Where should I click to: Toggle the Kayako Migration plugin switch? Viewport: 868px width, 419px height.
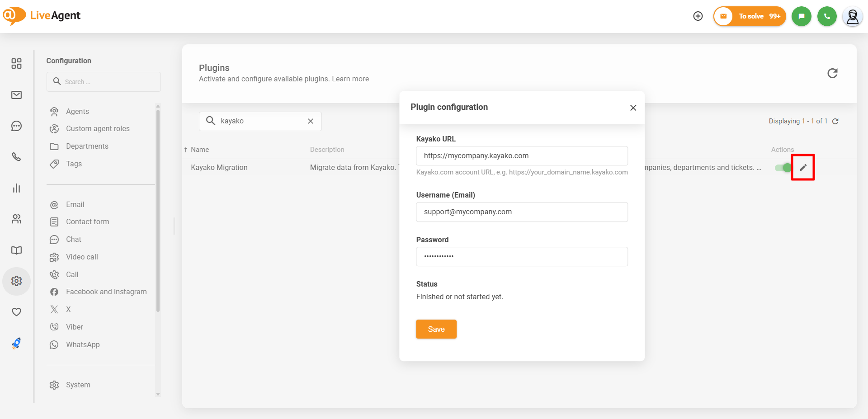pos(783,168)
